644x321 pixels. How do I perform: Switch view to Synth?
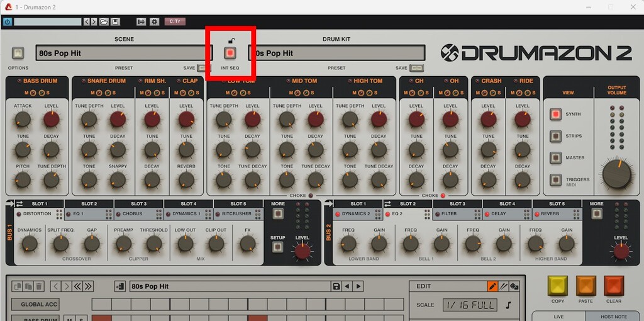point(556,115)
